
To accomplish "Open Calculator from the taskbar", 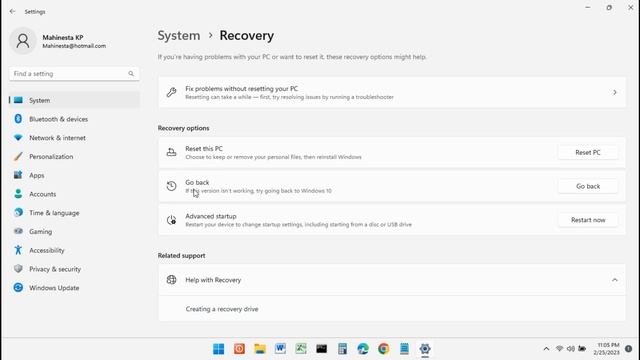I will 342,349.
